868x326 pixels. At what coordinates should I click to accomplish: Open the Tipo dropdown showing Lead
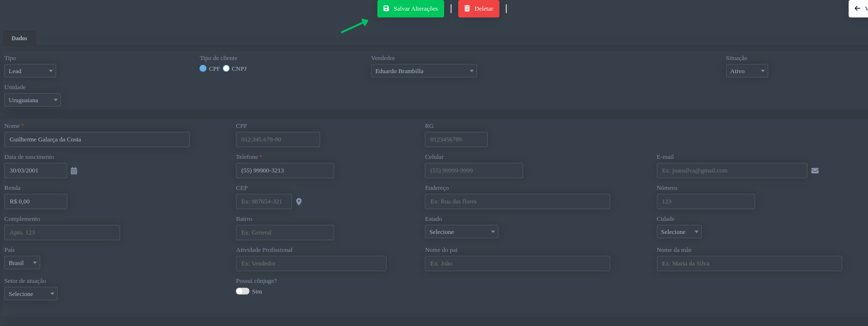point(30,71)
